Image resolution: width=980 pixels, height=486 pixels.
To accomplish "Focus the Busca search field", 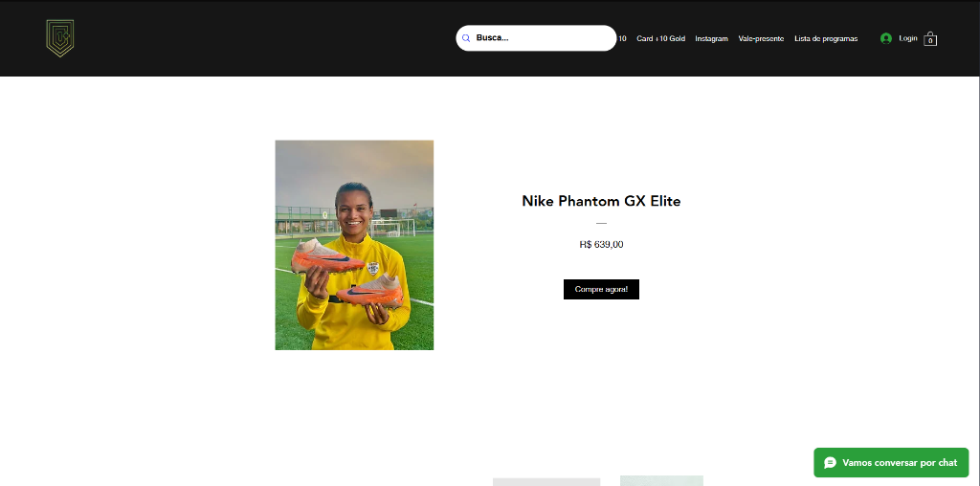I will (536, 38).
